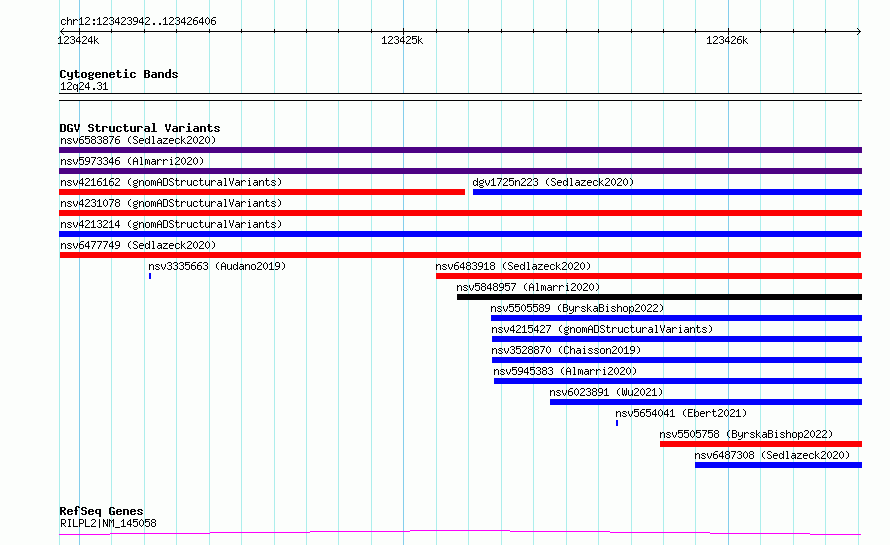
Task: Open nsv4213214 (gnomADStructuralVariants) label
Action: pyautogui.click(x=171, y=224)
